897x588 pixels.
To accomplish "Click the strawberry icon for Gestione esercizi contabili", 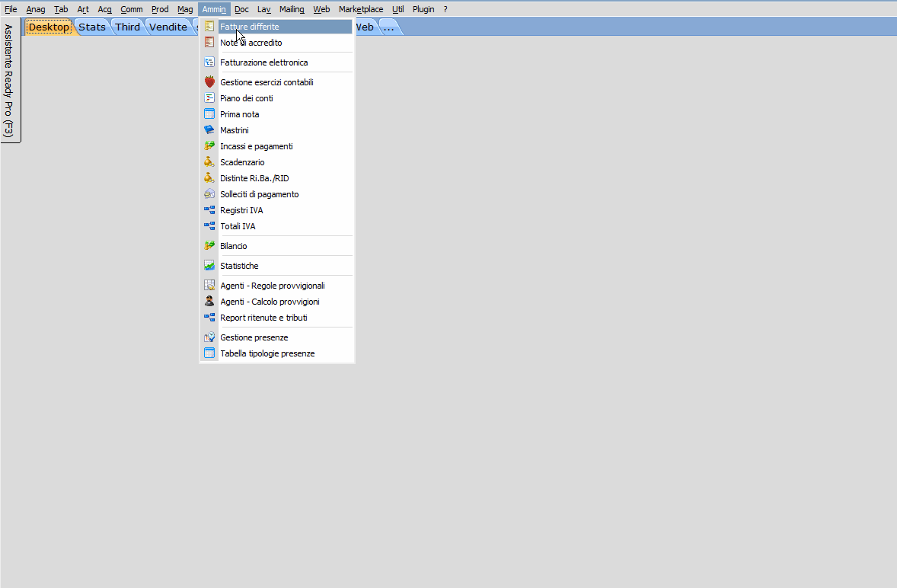I will (x=209, y=81).
